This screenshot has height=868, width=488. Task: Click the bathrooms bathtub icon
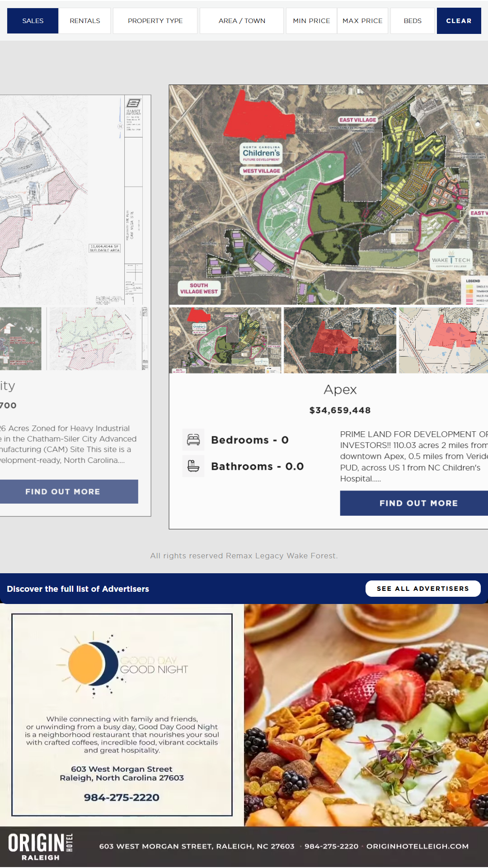pos(193,466)
